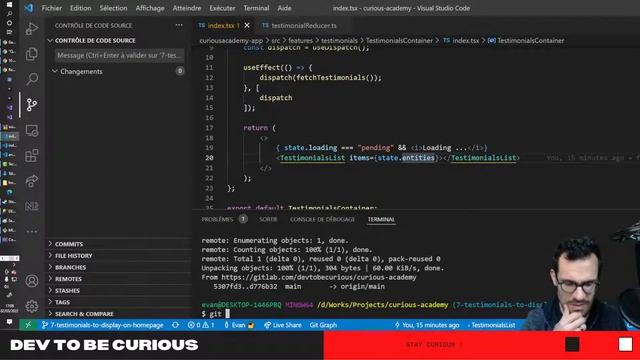Open the Aide menu
The width and height of the screenshot is (640, 360).
tap(284, 8)
